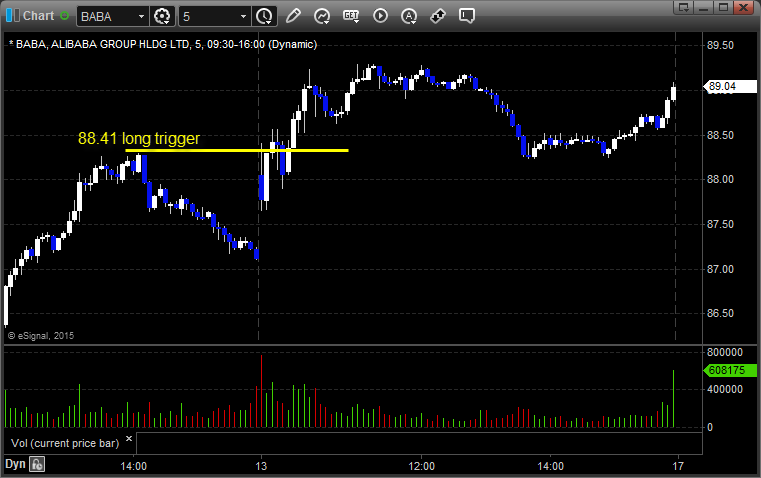Click the 87.50 price axis label

tap(720, 224)
